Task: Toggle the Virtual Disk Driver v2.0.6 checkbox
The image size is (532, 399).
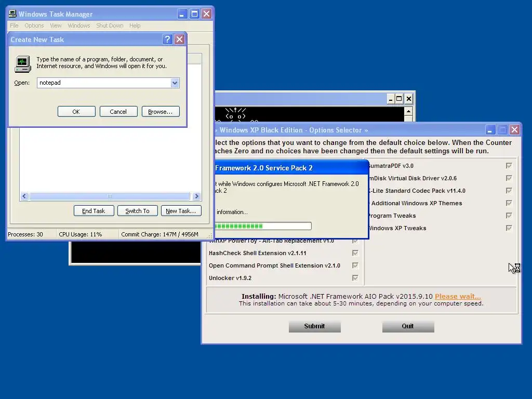Action: (509, 178)
